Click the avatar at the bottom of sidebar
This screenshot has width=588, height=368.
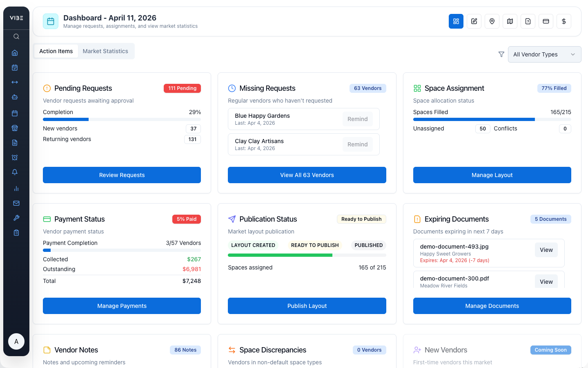click(16, 341)
